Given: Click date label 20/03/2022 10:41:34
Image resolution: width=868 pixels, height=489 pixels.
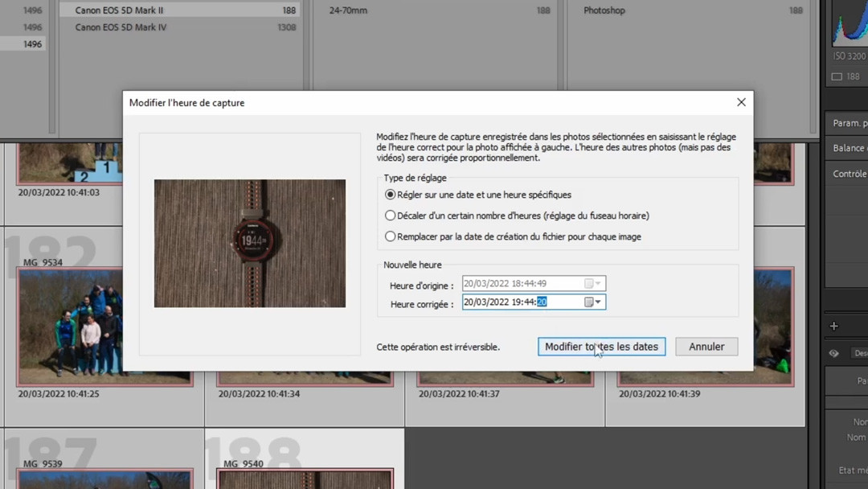Looking at the screenshot, I should click(259, 394).
